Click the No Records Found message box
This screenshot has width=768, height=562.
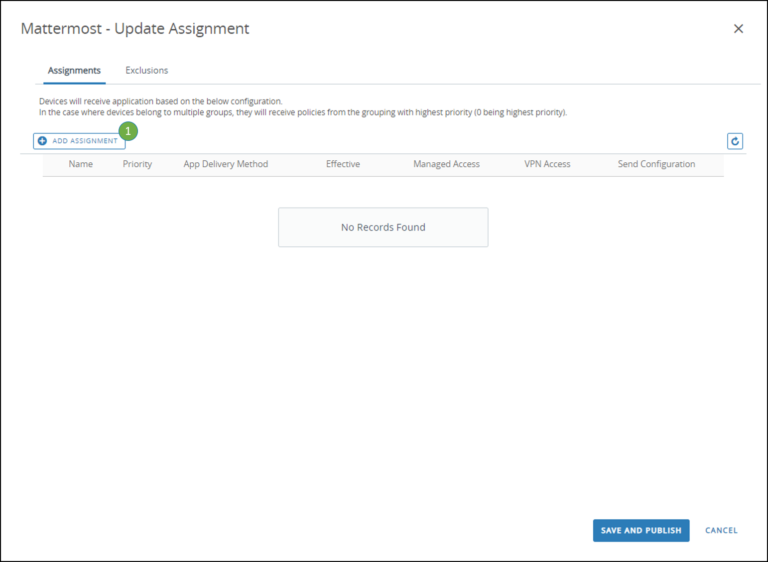(383, 227)
